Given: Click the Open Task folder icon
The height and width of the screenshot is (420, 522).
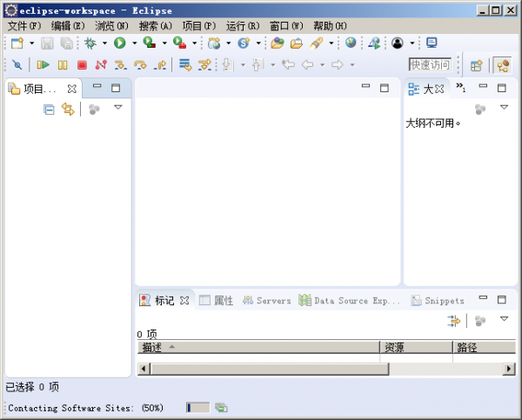Looking at the screenshot, I should pos(297,43).
